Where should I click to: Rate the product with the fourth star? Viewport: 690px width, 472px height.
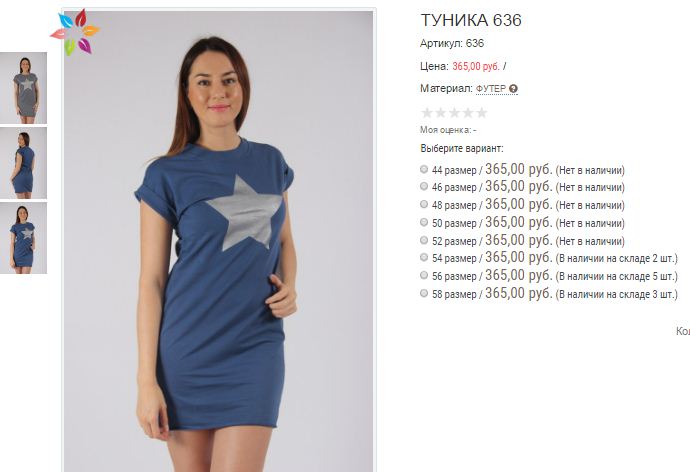(468, 113)
